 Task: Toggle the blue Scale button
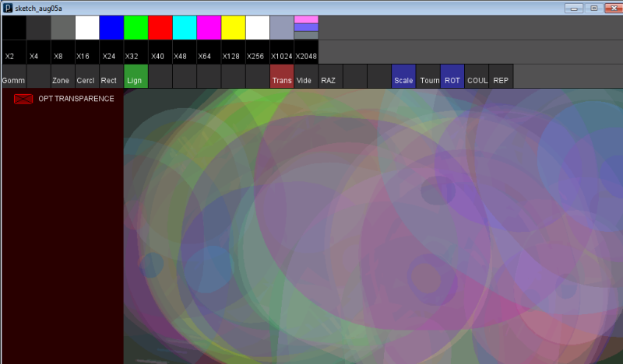pyautogui.click(x=403, y=76)
